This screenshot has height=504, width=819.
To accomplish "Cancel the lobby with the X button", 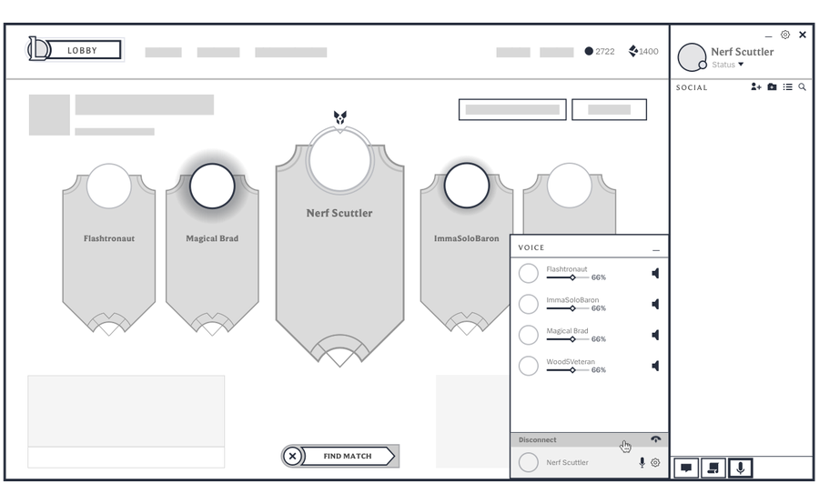I will (x=292, y=456).
